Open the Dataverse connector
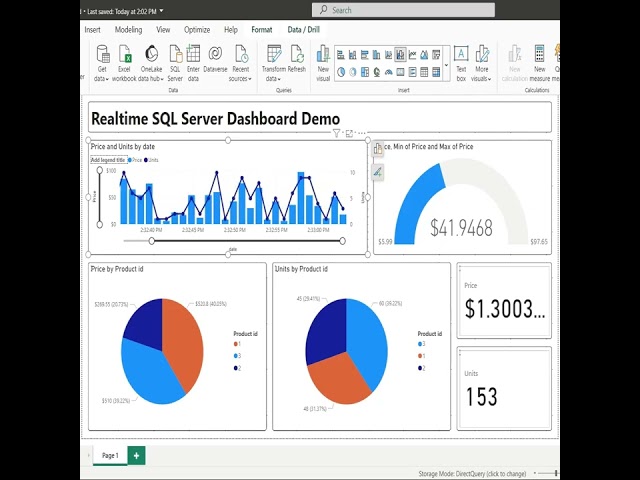This screenshot has height=480, width=640. [215, 59]
